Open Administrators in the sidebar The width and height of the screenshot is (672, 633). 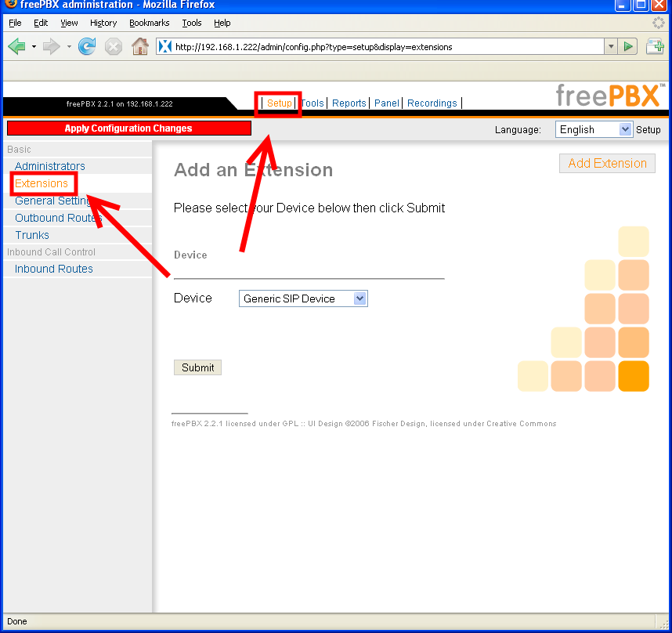pyautogui.click(x=49, y=166)
